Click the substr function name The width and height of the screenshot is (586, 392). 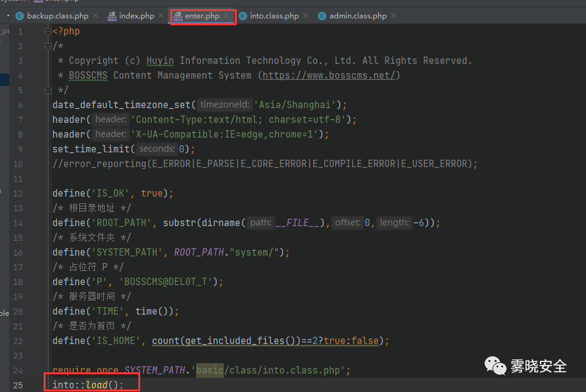point(180,223)
